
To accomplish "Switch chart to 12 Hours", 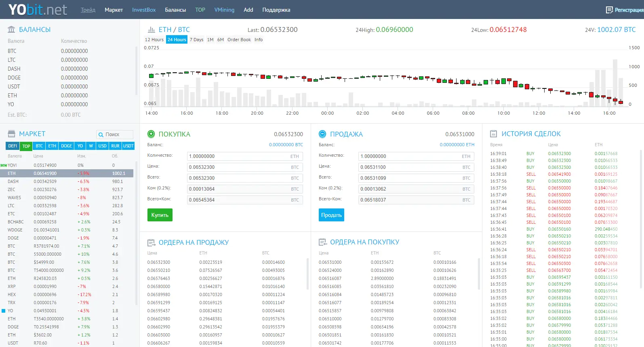I will (154, 40).
